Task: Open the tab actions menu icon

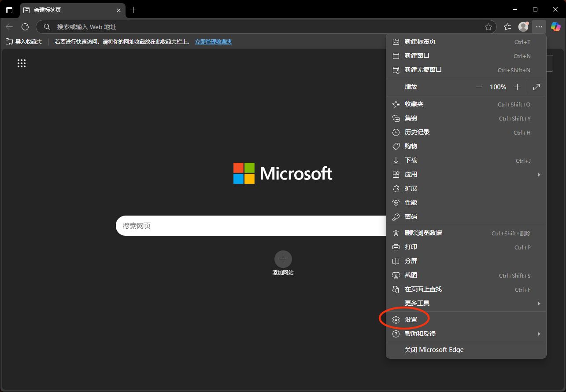Action: (9, 10)
